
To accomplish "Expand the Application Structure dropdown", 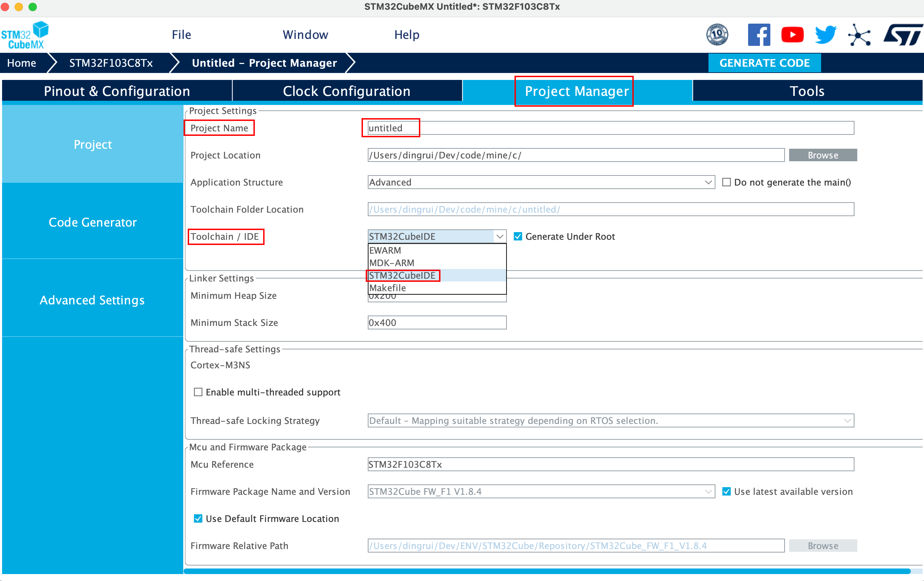I will (x=708, y=182).
